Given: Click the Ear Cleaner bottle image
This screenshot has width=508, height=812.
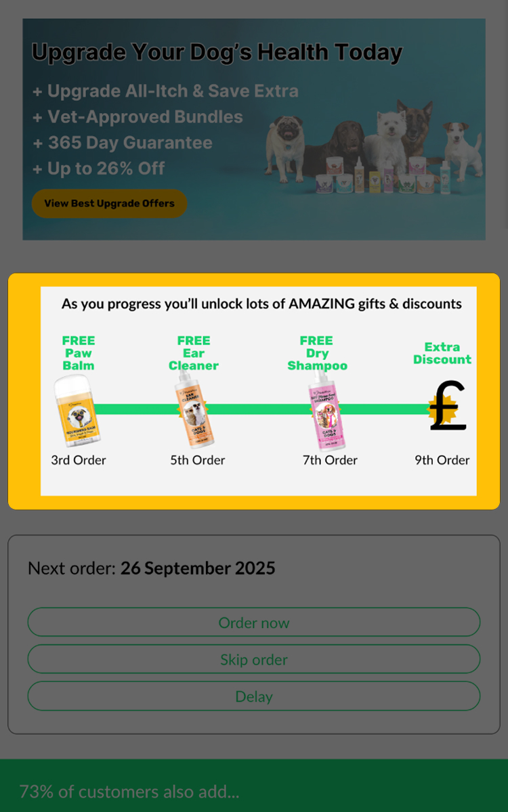Looking at the screenshot, I should 193,409.
